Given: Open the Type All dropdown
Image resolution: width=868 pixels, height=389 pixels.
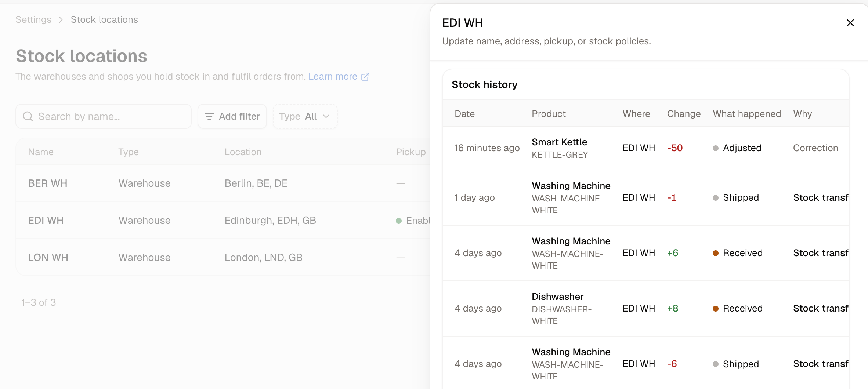Looking at the screenshot, I should [x=305, y=116].
